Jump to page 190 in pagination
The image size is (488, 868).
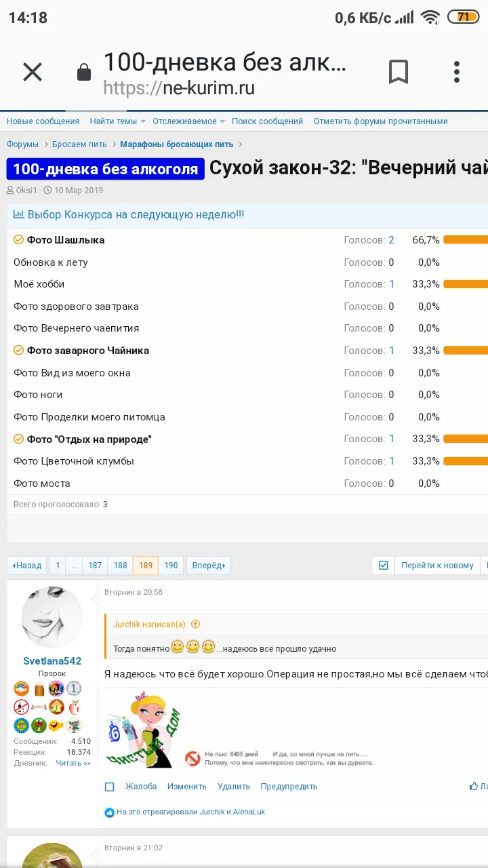point(171,565)
